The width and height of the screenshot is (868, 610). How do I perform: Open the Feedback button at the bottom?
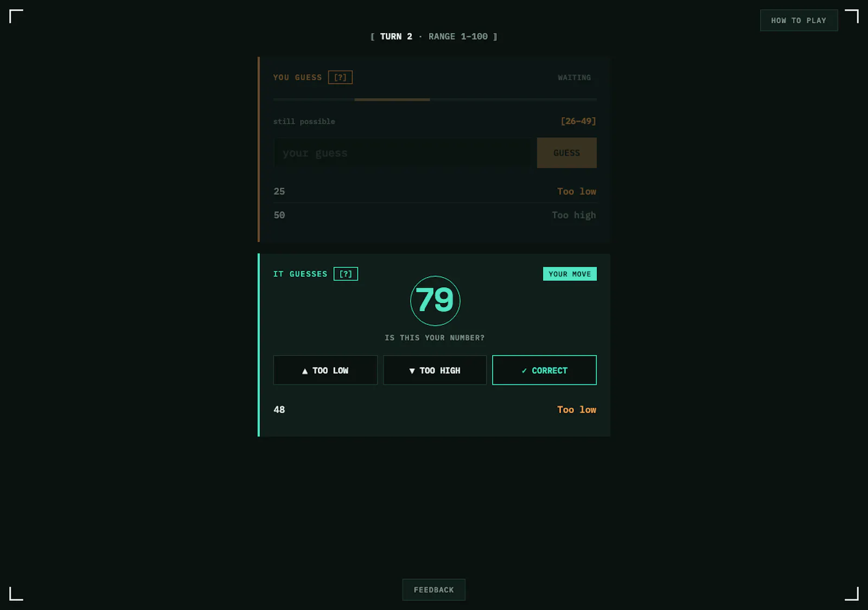(434, 589)
